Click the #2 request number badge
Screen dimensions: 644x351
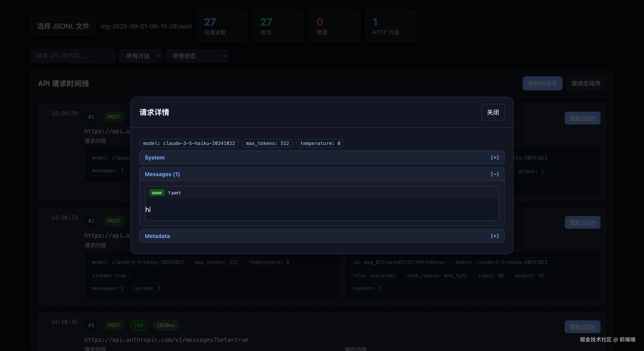click(x=91, y=221)
